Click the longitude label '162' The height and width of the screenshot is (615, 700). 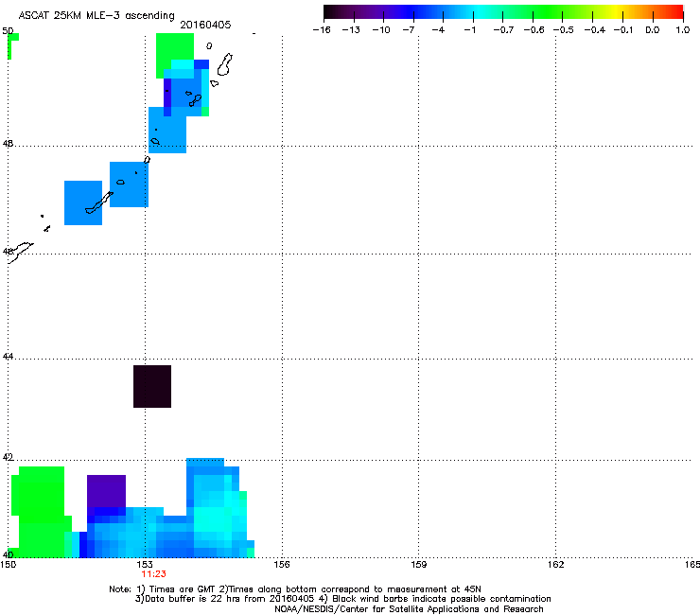point(555,565)
